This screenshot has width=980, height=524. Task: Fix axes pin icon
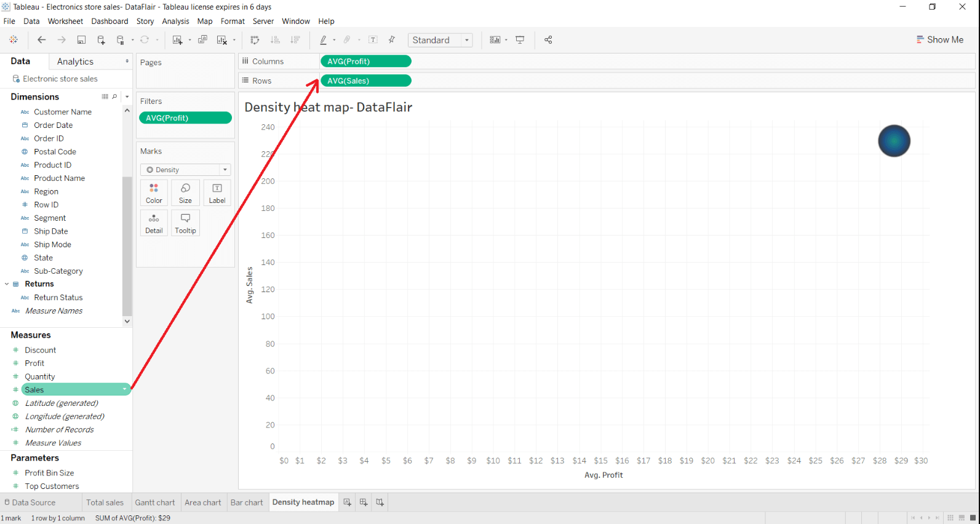[392, 40]
